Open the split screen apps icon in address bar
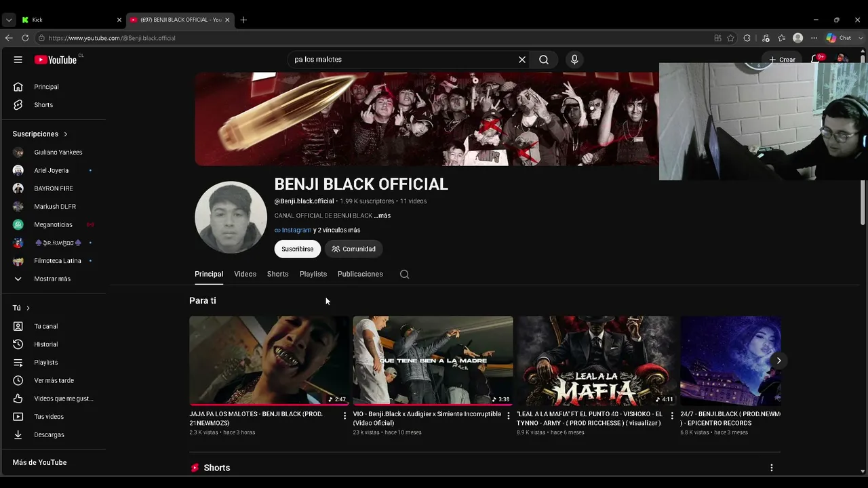868x488 pixels. point(717,38)
